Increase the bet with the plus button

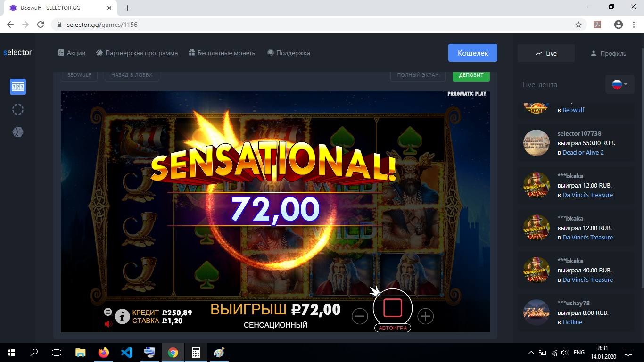pyautogui.click(x=426, y=316)
